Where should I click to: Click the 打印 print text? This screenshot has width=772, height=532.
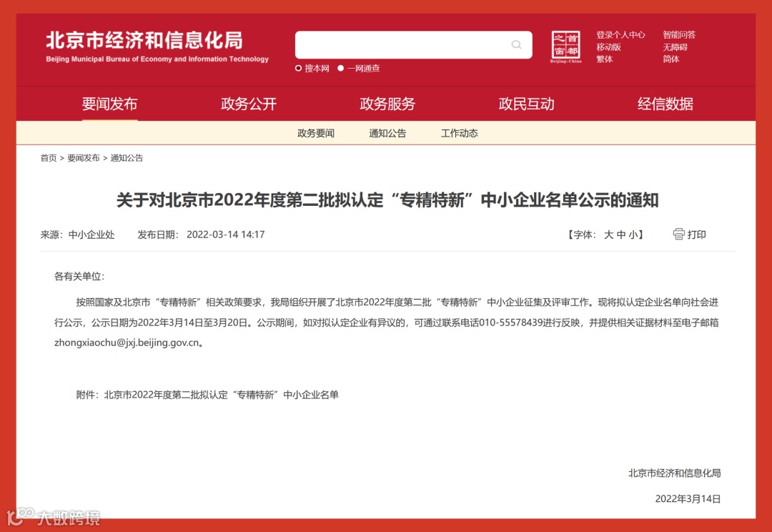pos(697,235)
